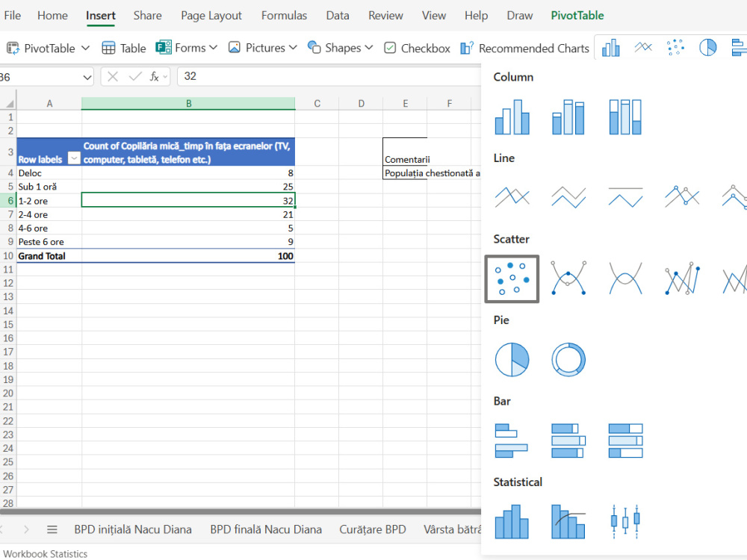Open the column chart gallery in ribbon

click(611, 48)
